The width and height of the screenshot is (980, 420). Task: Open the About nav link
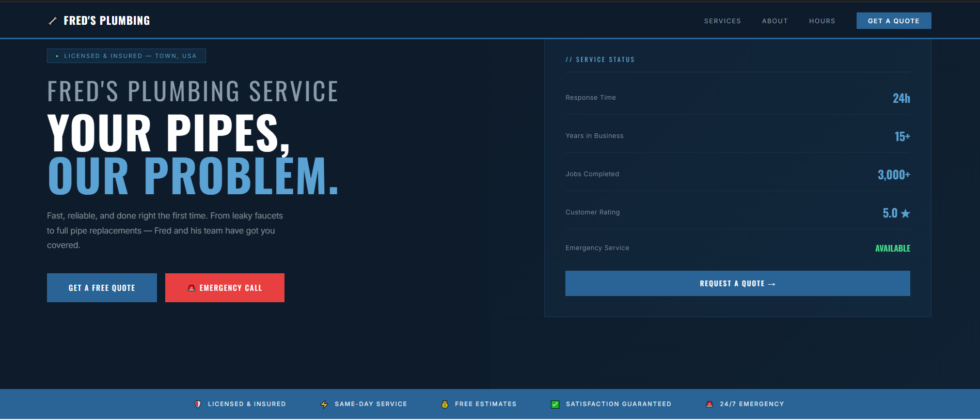pos(775,21)
